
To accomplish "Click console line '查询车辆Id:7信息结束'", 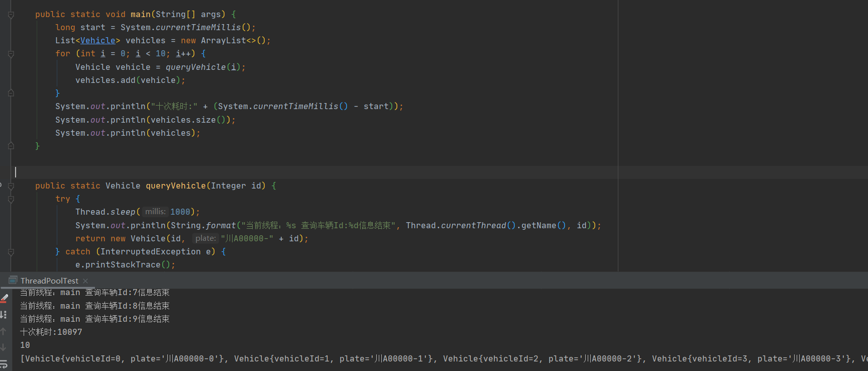I will pos(127,293).
